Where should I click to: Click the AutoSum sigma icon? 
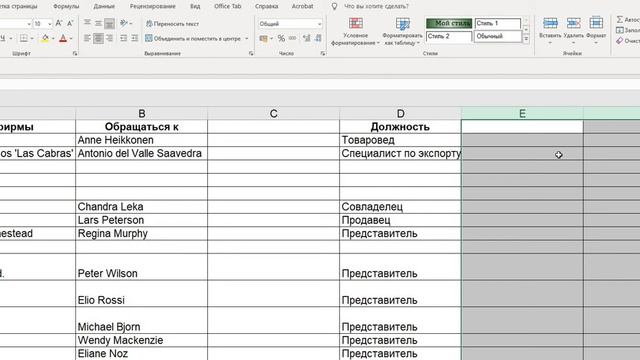[620, 20]
